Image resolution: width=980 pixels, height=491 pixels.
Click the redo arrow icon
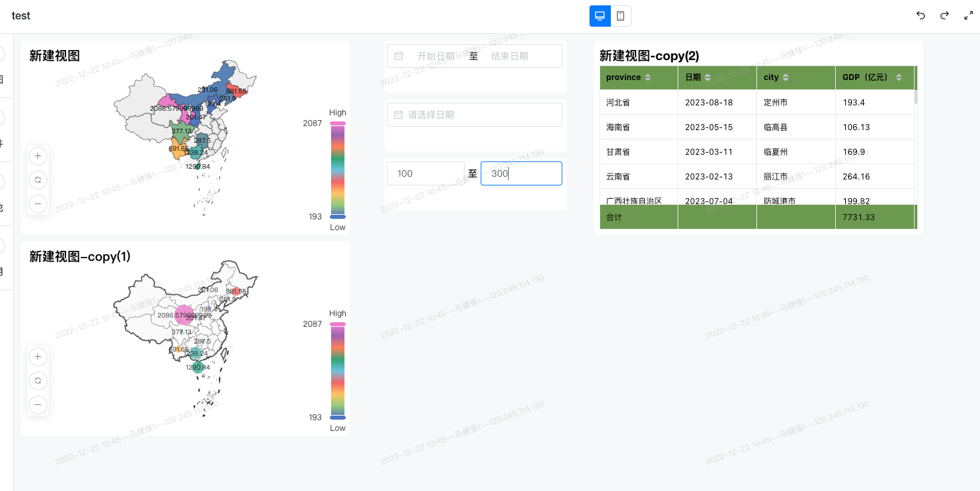pos(944,15)
